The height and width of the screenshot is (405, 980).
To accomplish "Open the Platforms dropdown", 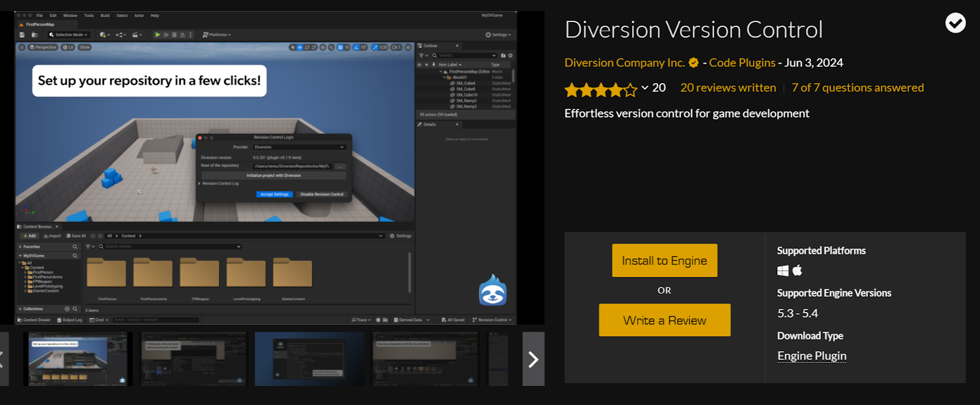I will click(217, 35).
